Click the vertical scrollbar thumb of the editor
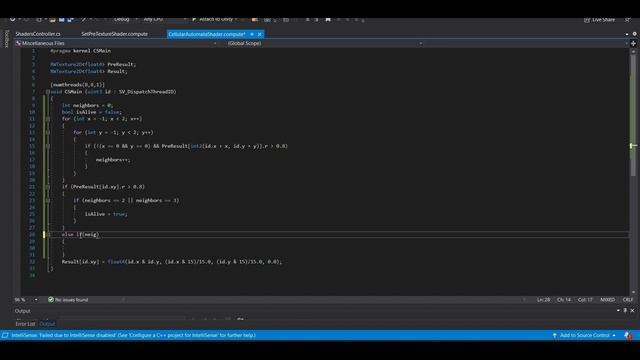640x360 pixels. [x=633, y=115]
